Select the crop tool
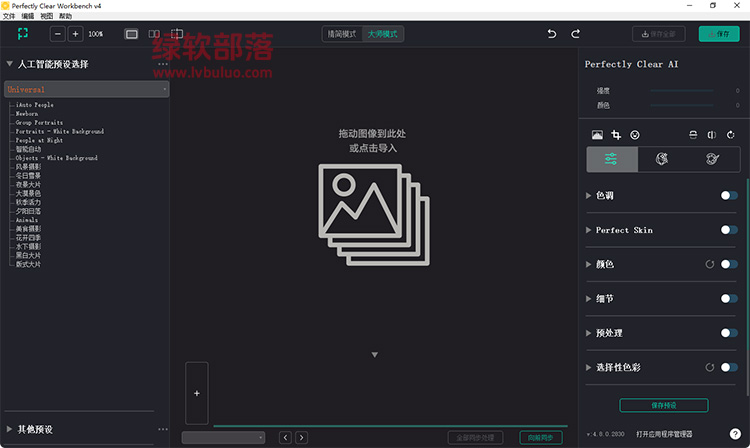The width and height of the screenshot is (750, 448). tap(616, 135)
